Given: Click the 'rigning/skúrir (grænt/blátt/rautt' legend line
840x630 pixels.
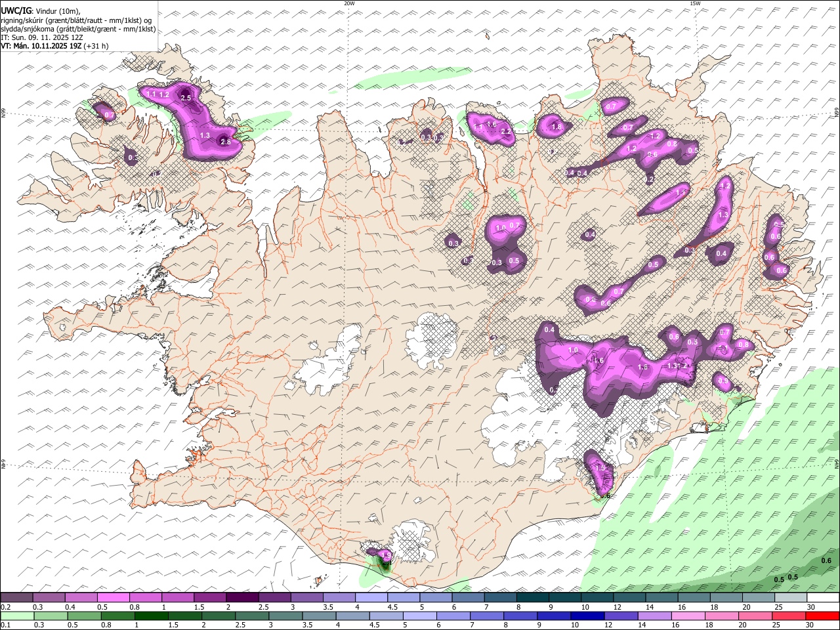Looking at the screenshot, I should tap(75, 20).
